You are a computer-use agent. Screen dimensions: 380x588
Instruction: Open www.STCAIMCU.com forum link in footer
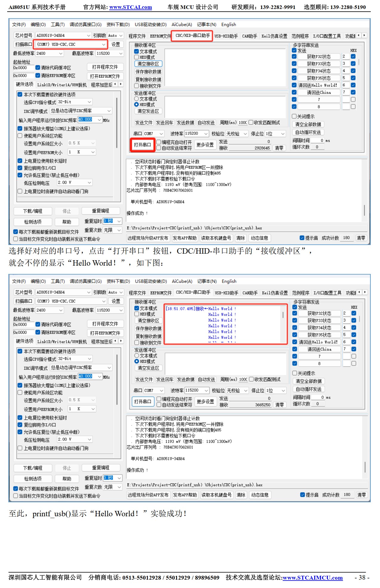[x=313, y=578]
